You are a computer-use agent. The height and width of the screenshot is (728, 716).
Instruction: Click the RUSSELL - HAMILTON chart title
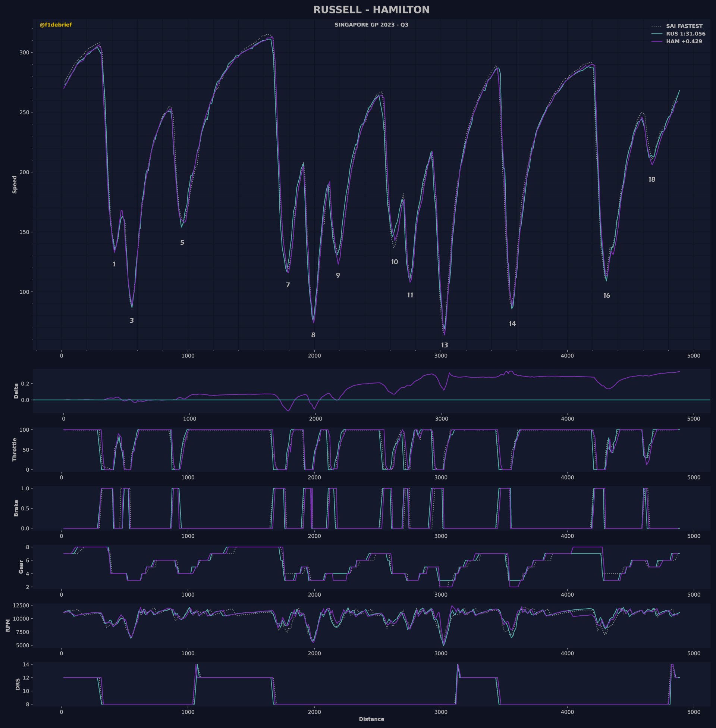[371, 10]
